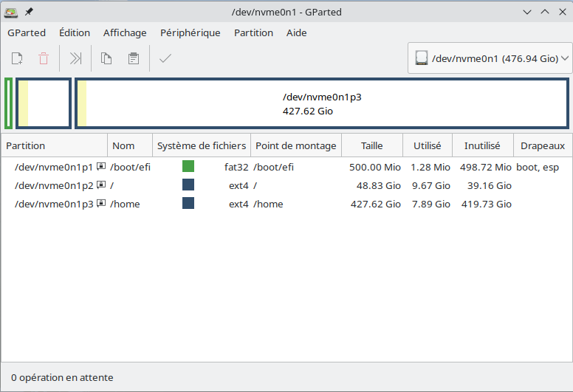Click the mounted key icon for nvme0n1p1

[101, 166]
